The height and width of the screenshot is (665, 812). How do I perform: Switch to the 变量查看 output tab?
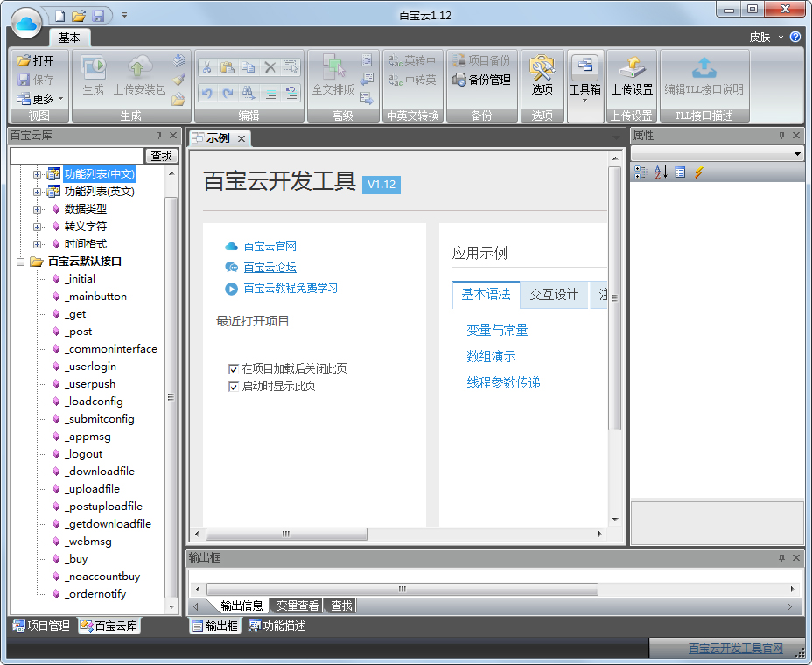click(297, 605)
